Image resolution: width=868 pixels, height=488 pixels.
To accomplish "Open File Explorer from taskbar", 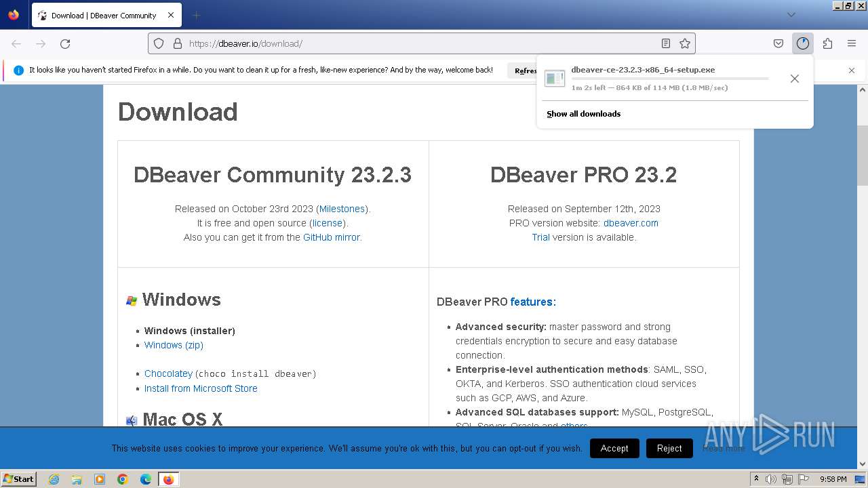I will (x=77, y=479).
